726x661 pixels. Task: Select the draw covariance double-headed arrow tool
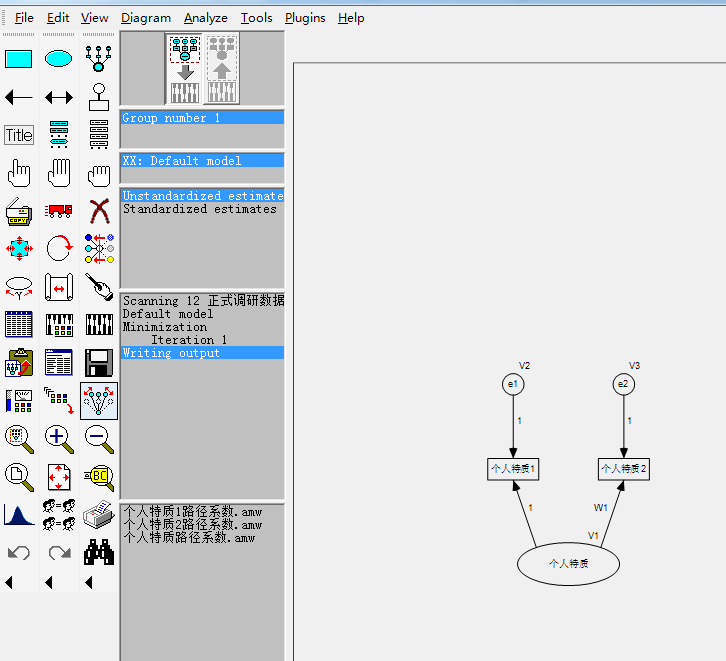[59, 98]
